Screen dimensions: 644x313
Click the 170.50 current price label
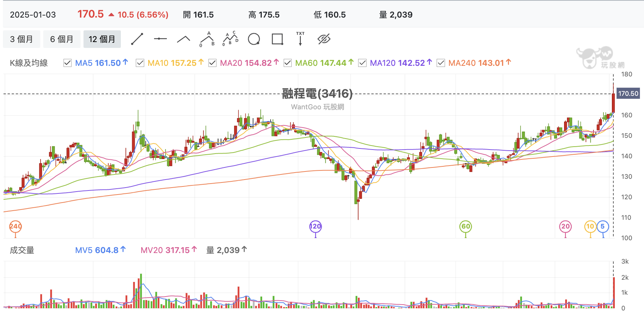point(628,94)
